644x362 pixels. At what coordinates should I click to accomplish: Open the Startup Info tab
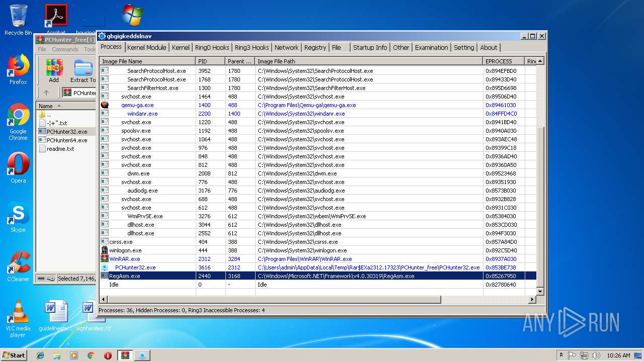370,47
